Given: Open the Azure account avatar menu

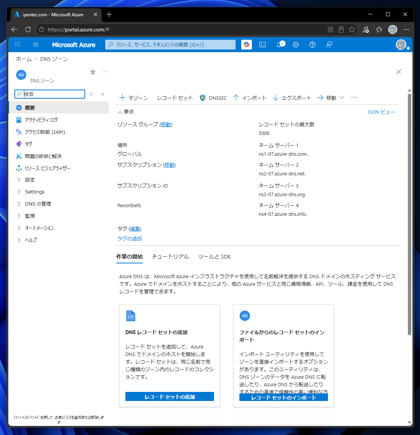Looking at the screenshot, I should 401,45.
